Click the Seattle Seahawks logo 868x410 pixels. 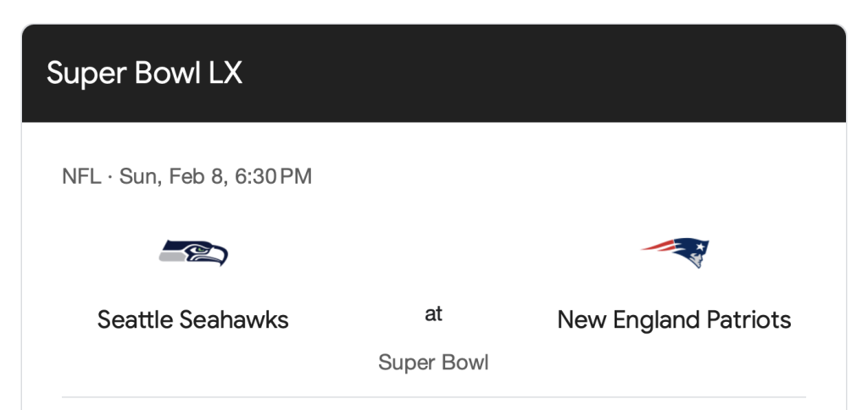(193, 252)
